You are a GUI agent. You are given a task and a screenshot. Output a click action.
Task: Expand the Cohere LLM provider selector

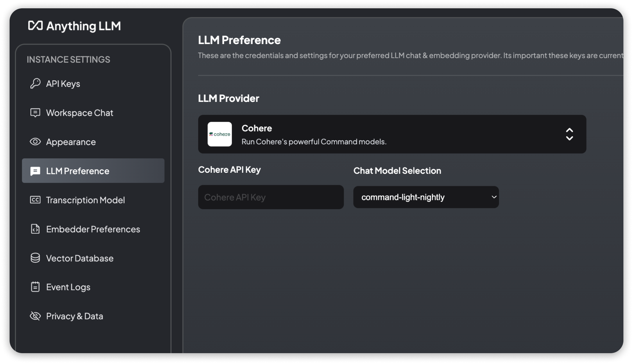[570, 133]
